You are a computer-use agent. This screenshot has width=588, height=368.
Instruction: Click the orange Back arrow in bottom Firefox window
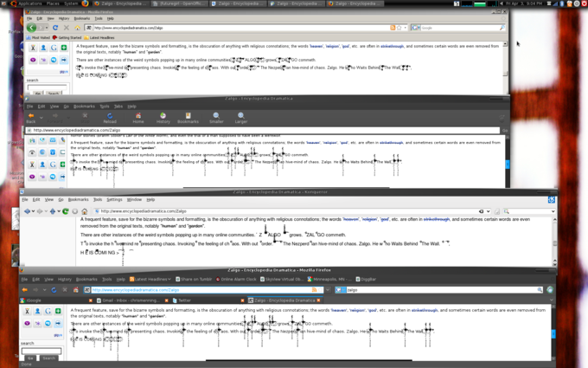(25, 290)
